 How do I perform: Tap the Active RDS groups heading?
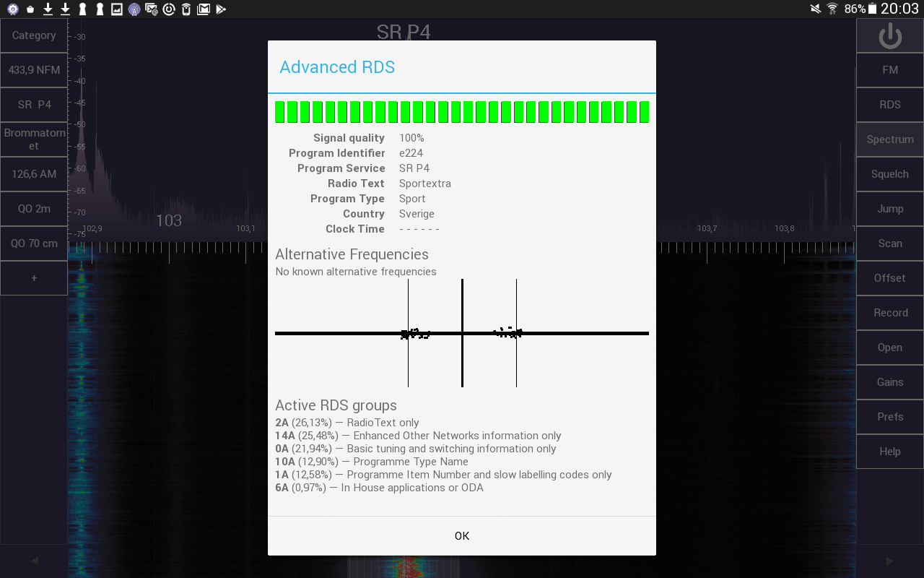[x=336, y=405]
